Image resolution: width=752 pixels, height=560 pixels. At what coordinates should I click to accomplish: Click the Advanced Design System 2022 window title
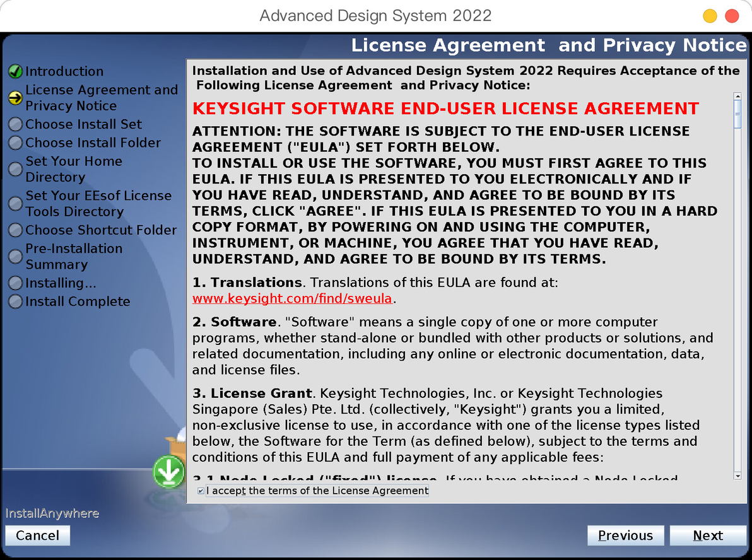coord(375,16)
